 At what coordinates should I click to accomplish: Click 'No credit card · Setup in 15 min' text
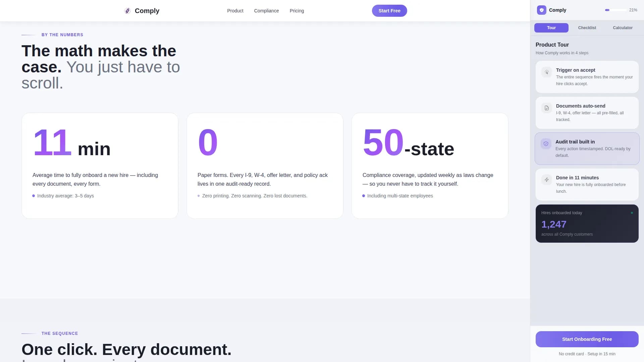click(x=587, y=354)
